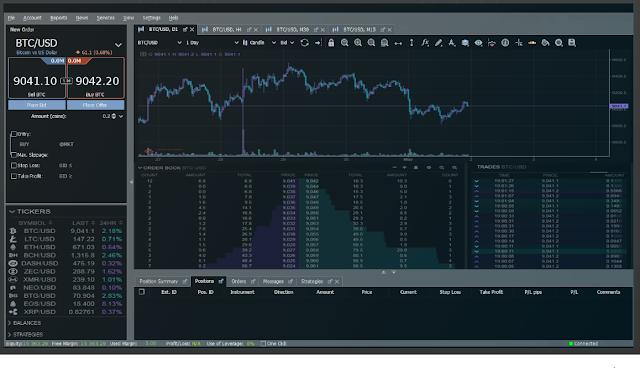This screenshot has width=640, height=368.
Task: Enable the Entry checkbox
Action: (14, 134)
